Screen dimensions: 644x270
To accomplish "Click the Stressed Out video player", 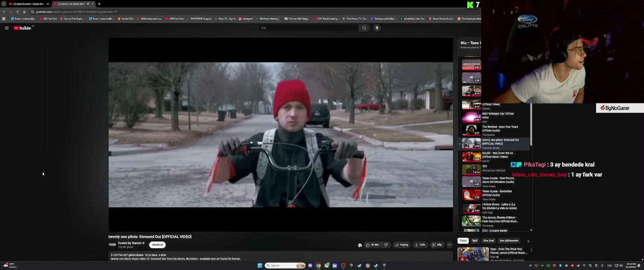I will (x=281, y=135).
